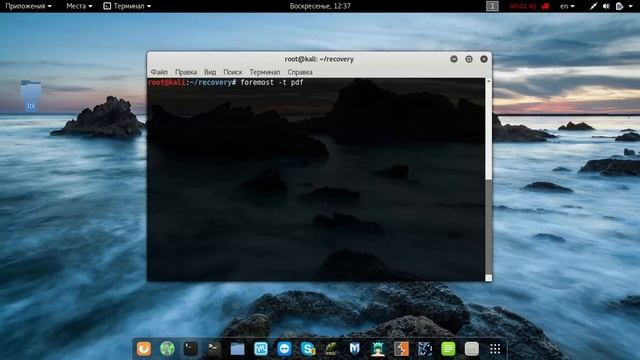Close the terminal window
The image size is (640, 360).
point(484,59)
